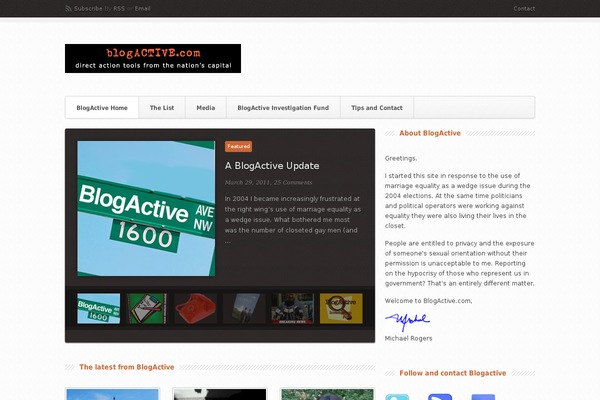Click the Michael Rogers signature image

tap(408, 322)
